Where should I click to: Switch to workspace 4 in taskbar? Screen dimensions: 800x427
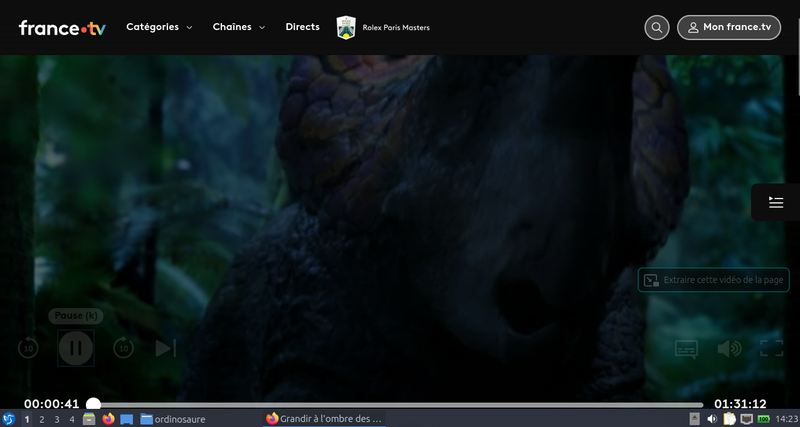click(x=71, y=419)
